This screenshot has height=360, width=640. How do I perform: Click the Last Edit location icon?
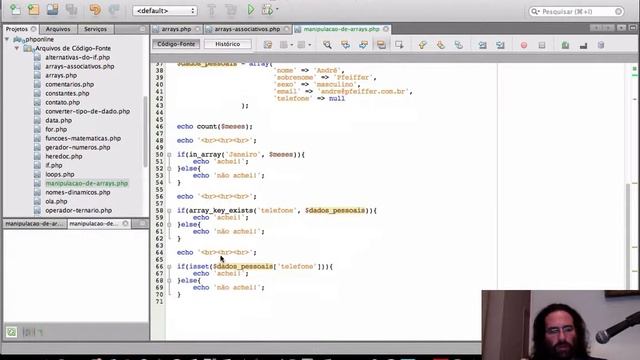[x=268, y=44]
